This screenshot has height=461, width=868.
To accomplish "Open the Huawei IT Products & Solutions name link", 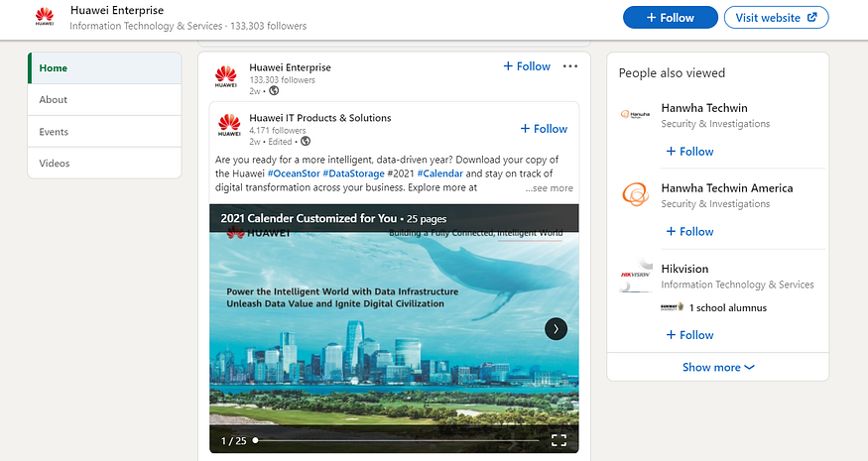I will tap(320, 118).
